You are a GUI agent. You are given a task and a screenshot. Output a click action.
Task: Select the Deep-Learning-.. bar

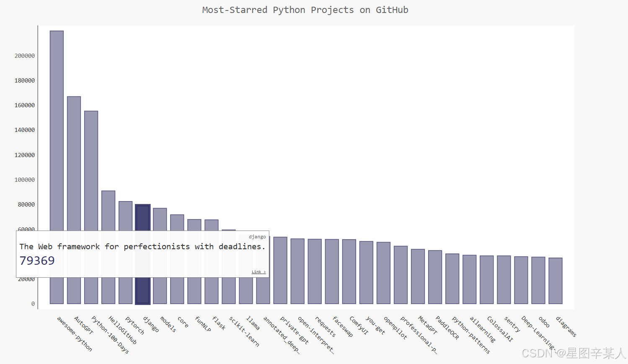pyautogui.click(x=521, y=280)
